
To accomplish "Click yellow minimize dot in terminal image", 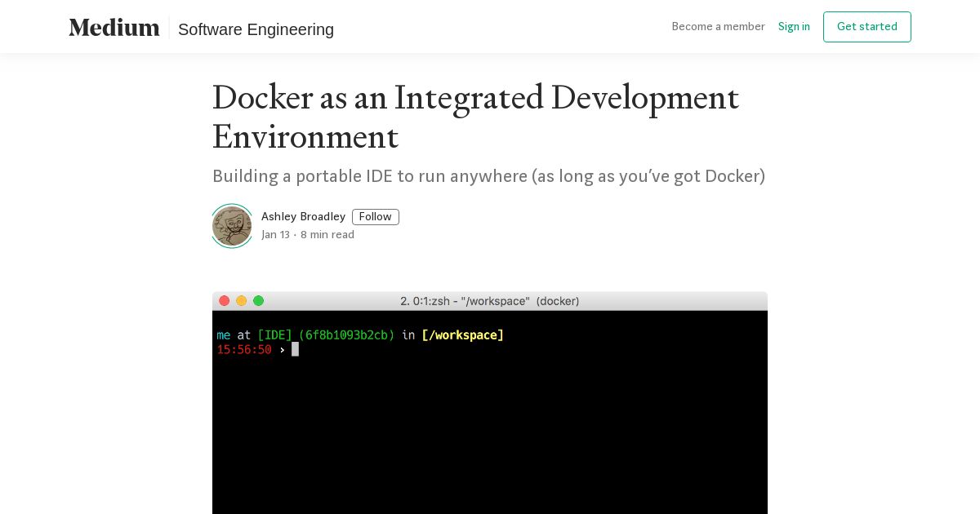I will click(x=242, y=301).
